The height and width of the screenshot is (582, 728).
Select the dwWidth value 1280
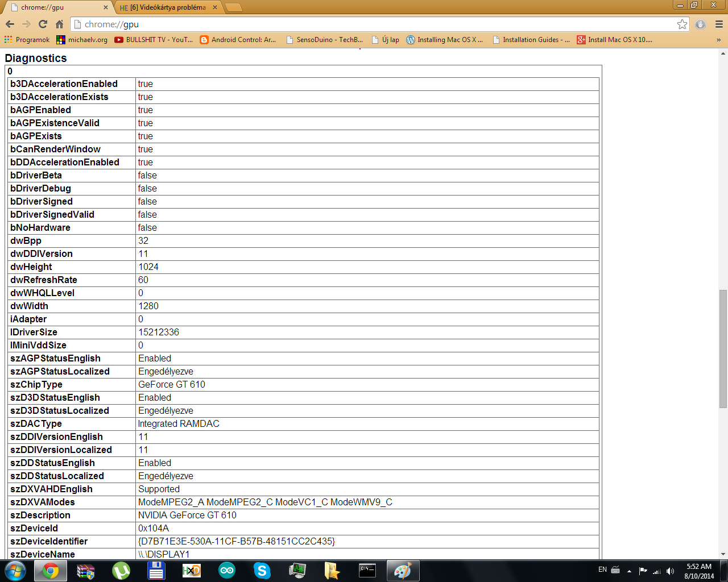coord(148,306)
